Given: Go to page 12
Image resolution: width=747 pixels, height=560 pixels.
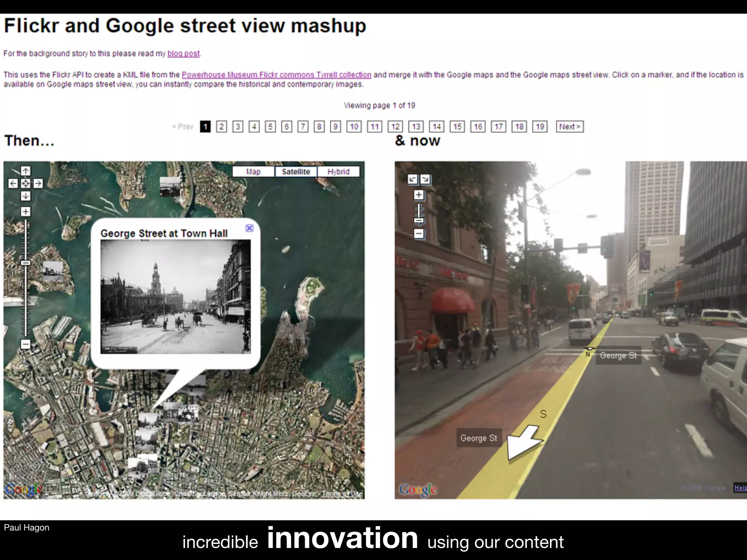Looking at the screenshot, I should pyautogui.click(x=395, y=127).
